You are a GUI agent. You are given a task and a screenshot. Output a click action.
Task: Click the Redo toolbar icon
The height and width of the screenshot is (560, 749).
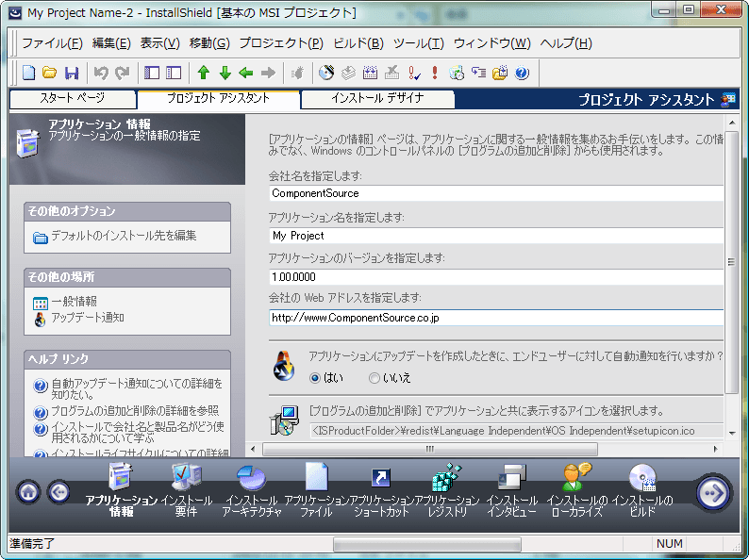[123, 73]
